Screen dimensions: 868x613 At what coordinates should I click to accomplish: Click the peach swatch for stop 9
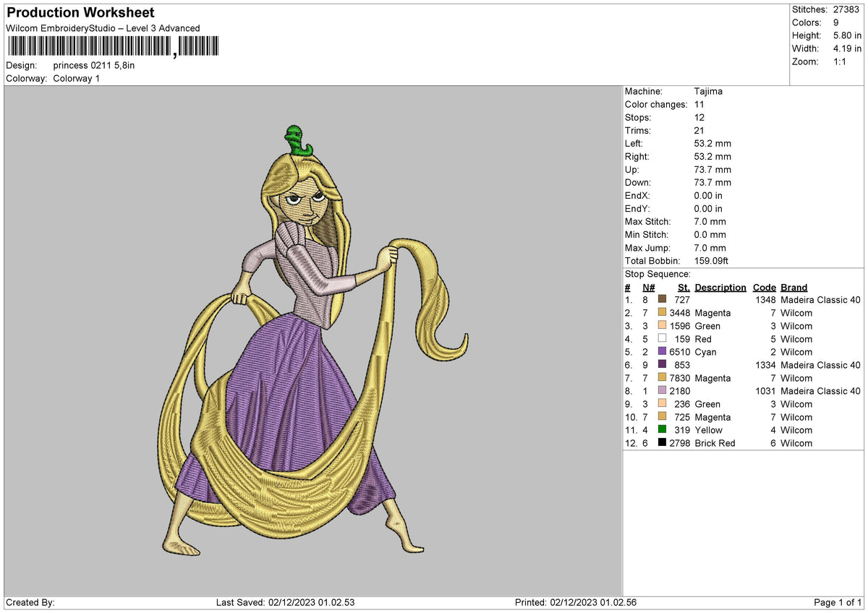662,404
